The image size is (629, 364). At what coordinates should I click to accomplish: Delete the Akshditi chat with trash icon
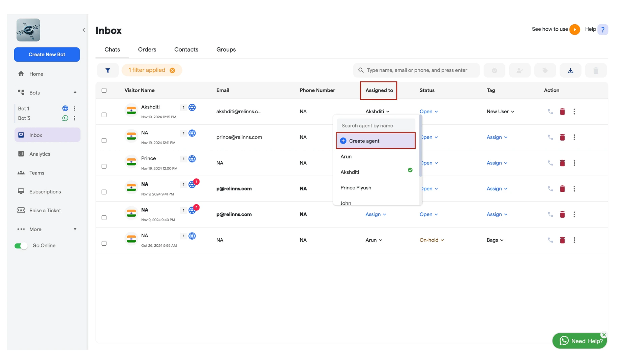pos(562,112)
